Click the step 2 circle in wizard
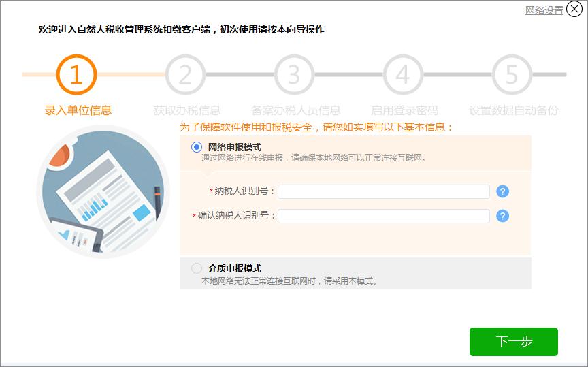The height and width of the screenshot is (367, 588). (x=185, y=74)
